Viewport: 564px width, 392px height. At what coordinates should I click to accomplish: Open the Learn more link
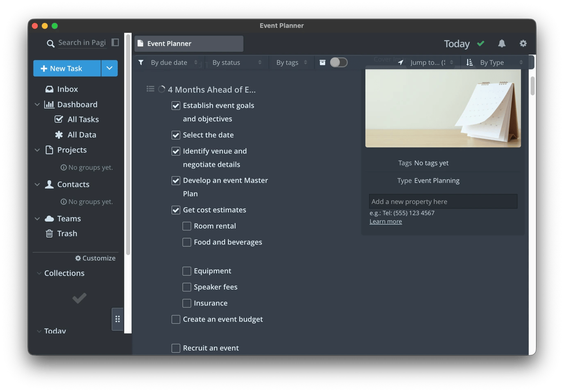point(385,221)
